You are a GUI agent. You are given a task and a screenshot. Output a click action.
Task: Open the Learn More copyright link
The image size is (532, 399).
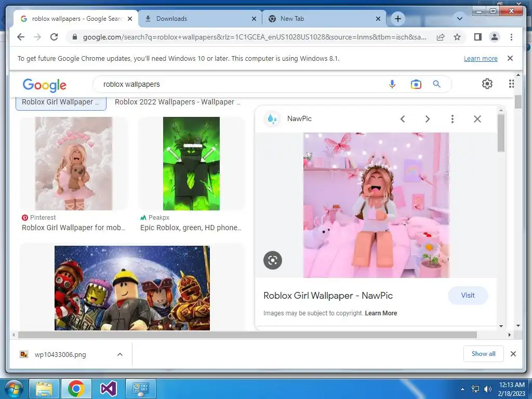tap(381, 313)
